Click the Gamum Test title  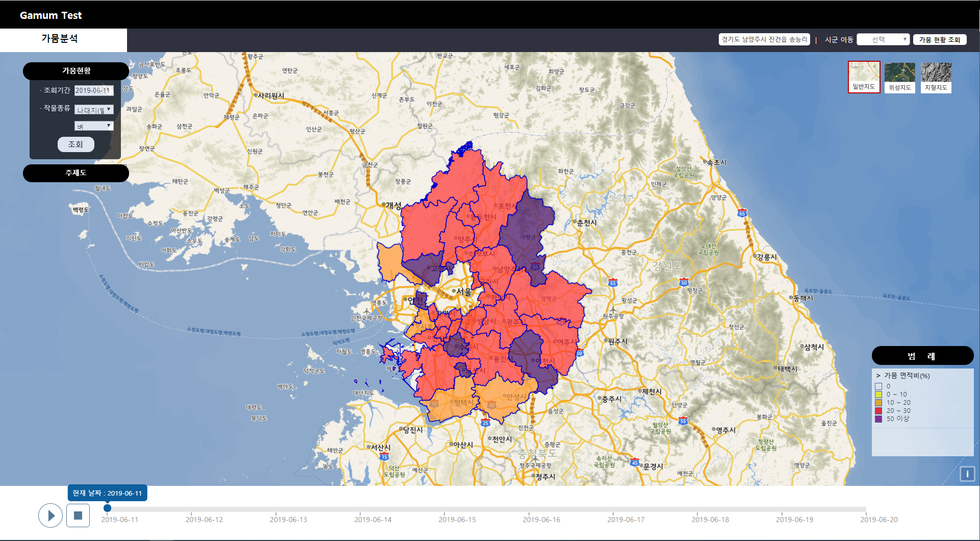point(51,15)
